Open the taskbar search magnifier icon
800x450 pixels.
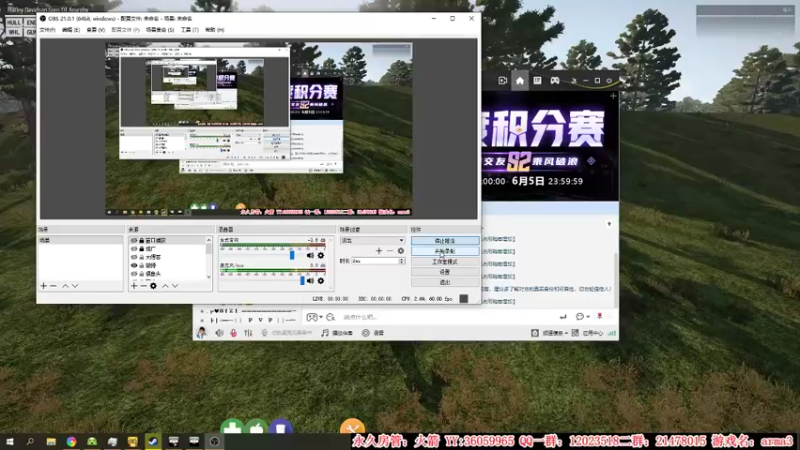pyautogui.click(x=30, y=441)
